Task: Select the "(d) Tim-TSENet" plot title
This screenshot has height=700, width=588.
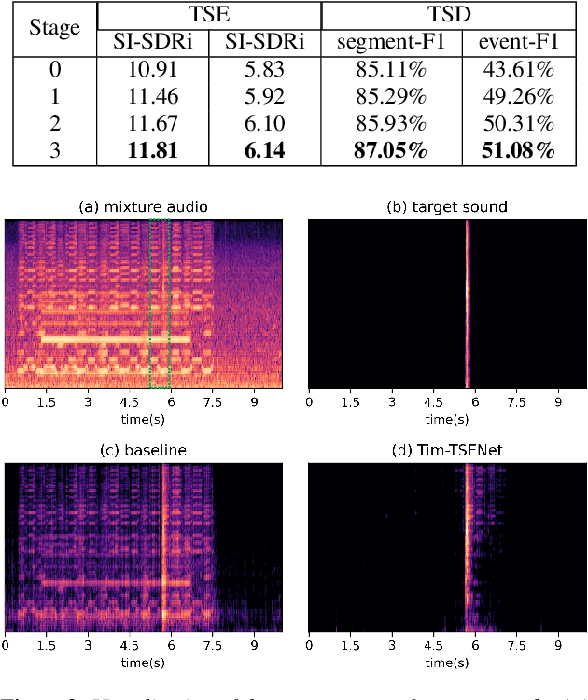Action: (446, 450)
